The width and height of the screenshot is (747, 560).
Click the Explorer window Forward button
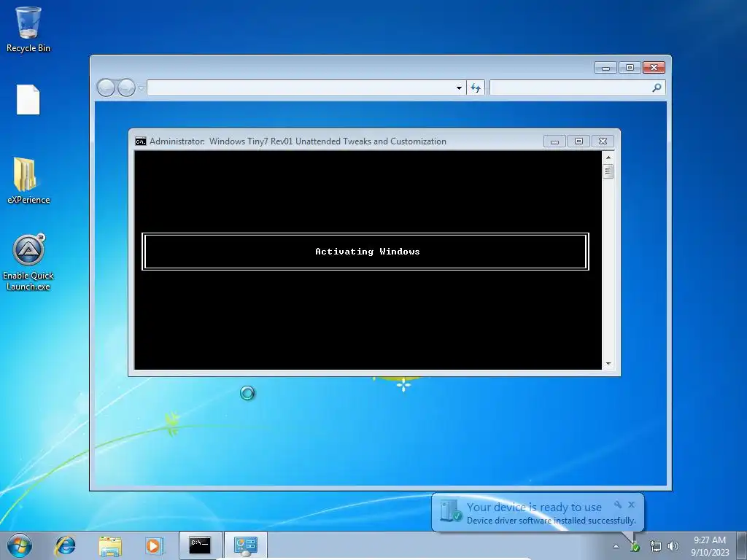click(x=126, y=87)
